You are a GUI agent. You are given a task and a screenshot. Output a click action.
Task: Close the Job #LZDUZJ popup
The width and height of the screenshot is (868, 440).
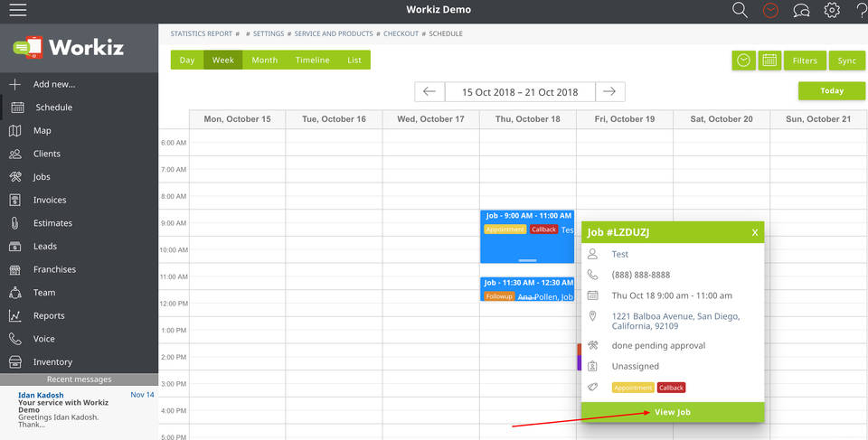tap(755, 232)
